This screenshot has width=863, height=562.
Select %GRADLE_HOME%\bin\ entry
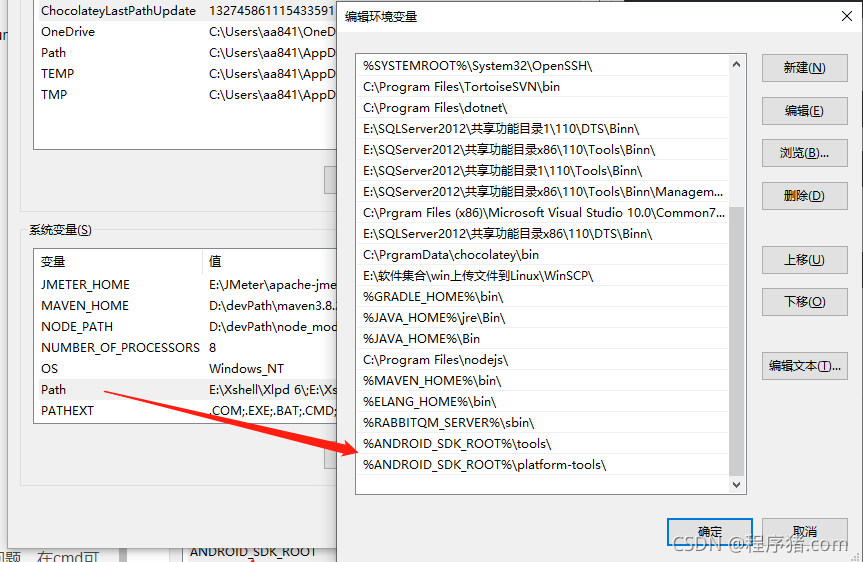542,297
